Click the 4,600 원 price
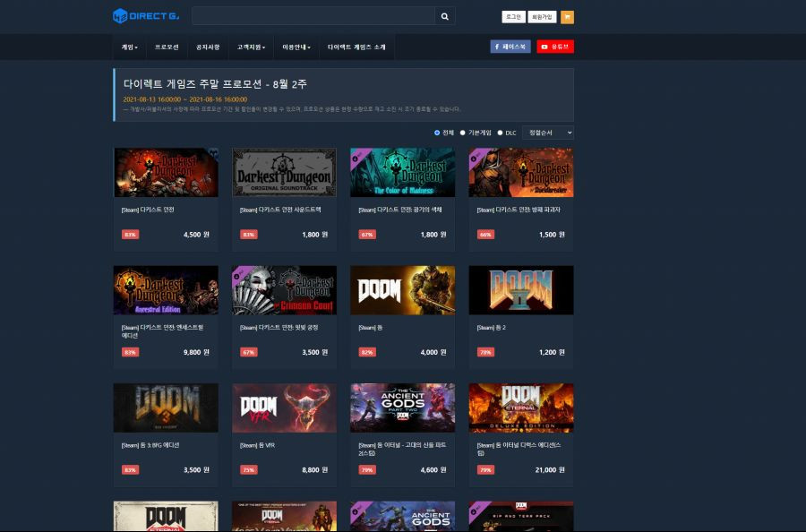 pos(433,470)
